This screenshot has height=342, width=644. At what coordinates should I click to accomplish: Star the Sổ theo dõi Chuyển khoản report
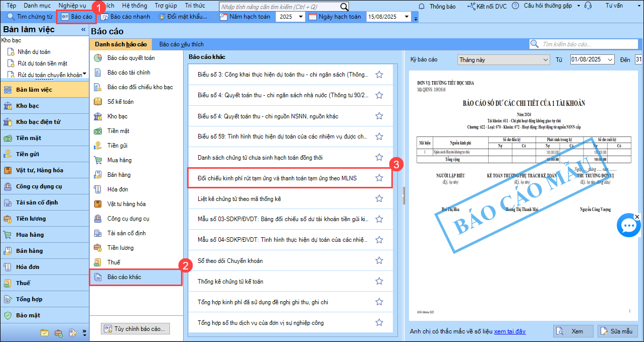point(379,260)
